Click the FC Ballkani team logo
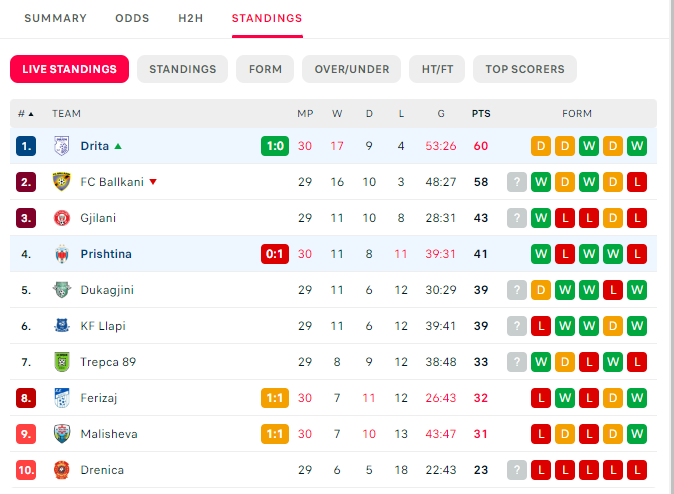This screenshot has height=494, width=674. pyautogui.click(x=62, y=182)
